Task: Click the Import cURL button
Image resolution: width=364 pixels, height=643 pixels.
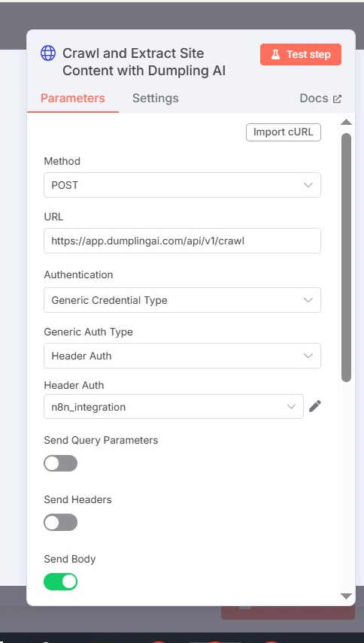Action: tap(284, 132)
